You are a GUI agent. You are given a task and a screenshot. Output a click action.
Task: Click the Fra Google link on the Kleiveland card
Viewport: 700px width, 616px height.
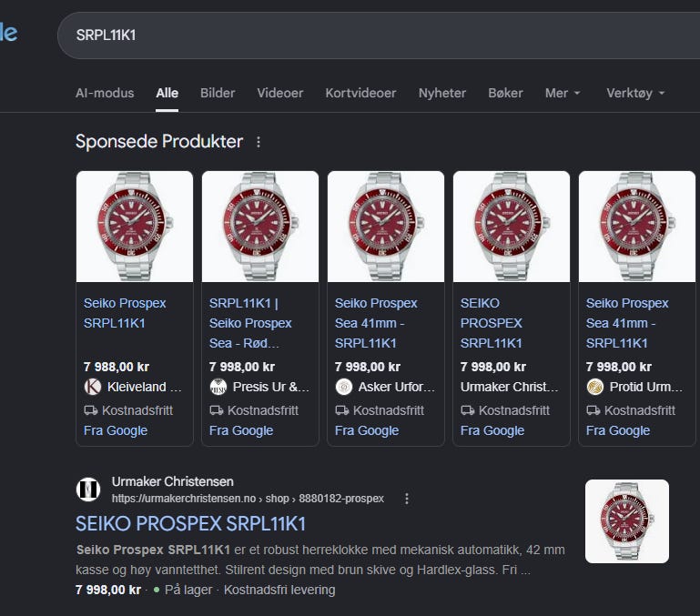(x=116, y=430)
